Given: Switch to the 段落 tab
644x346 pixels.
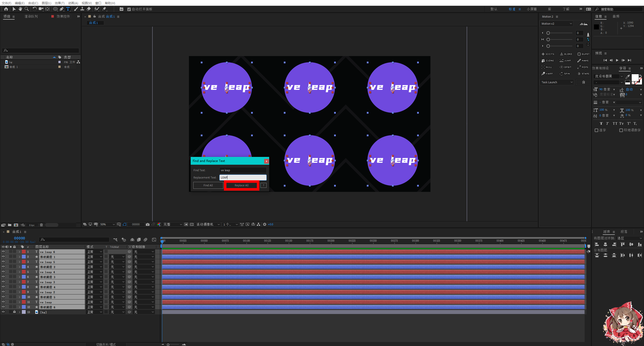Looking at the screenshot, I should [624, 232].
